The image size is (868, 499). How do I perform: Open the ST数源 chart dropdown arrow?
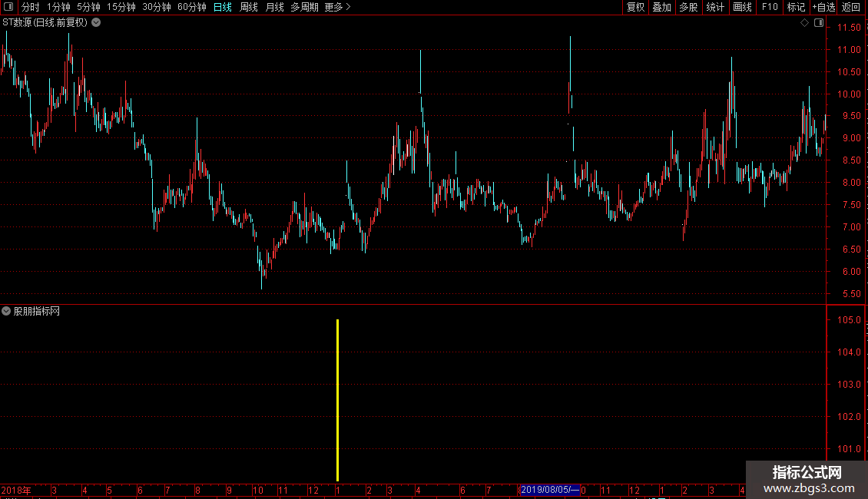(96, 23)
